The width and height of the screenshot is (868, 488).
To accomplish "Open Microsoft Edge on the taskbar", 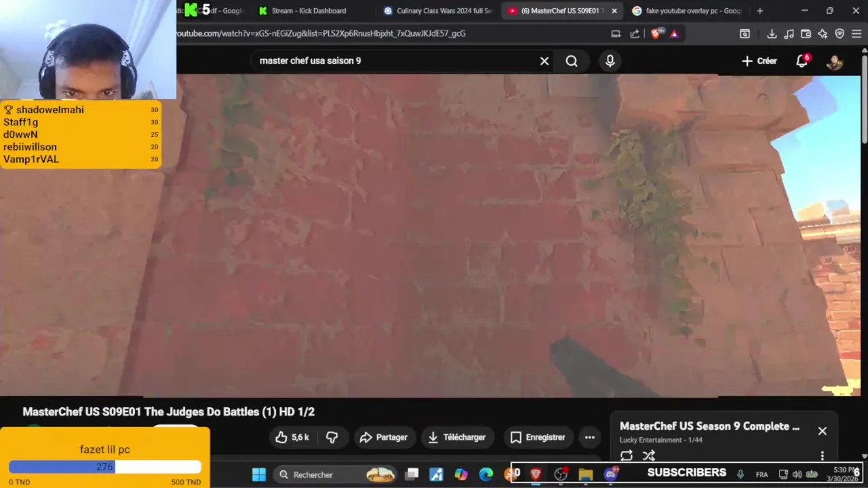I will tap(486, 474).
